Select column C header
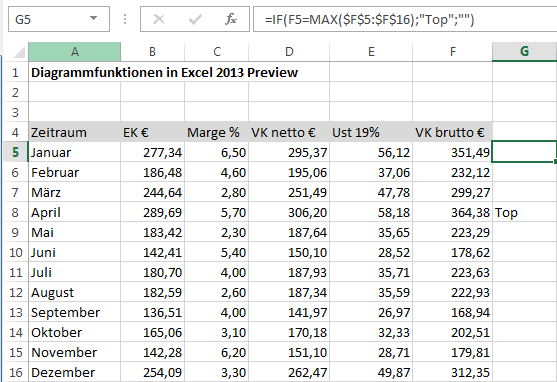This screenshot has width=557, height=382. point(217,52)
